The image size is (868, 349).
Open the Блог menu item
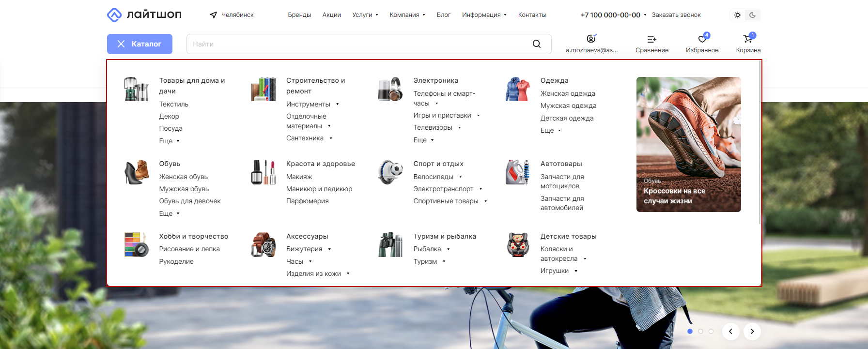(x=444, y=15)
